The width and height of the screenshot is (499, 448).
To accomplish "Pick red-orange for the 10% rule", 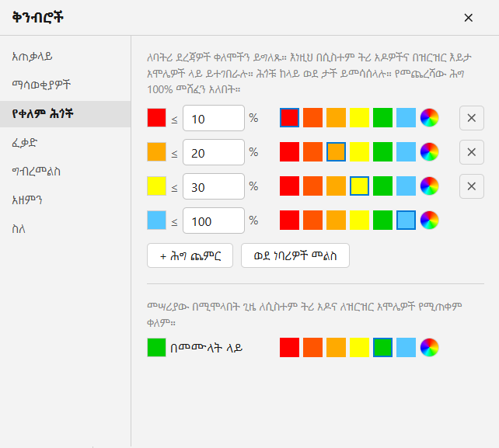I will coord(312,118).
